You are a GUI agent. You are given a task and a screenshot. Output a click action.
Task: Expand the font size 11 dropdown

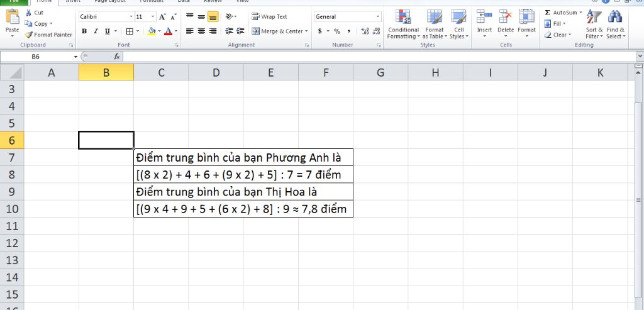pyautogui.click(x=153, y=17)
